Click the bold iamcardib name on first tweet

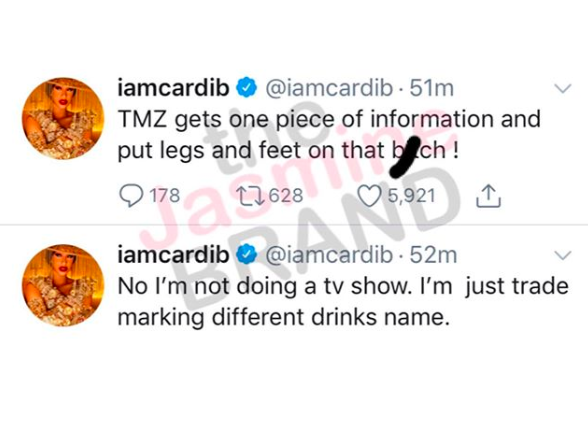pyautogui.click(x=173, y=87)
